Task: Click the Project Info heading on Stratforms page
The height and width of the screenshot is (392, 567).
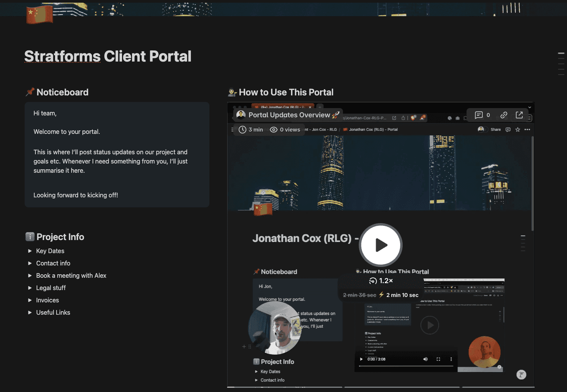Action: pos(60,237)
